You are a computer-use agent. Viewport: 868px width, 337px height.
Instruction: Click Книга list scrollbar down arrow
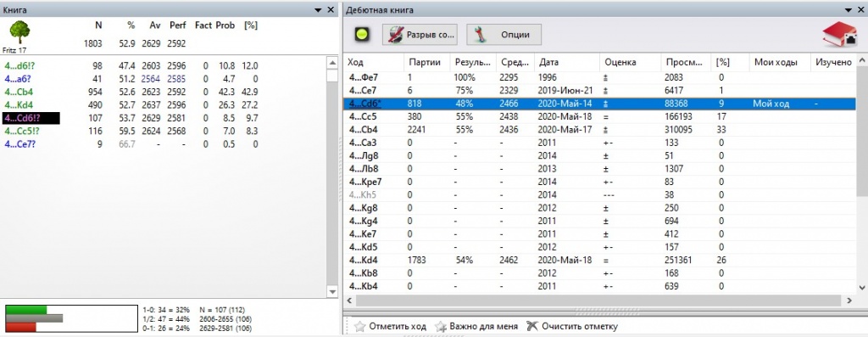point(332,291)
